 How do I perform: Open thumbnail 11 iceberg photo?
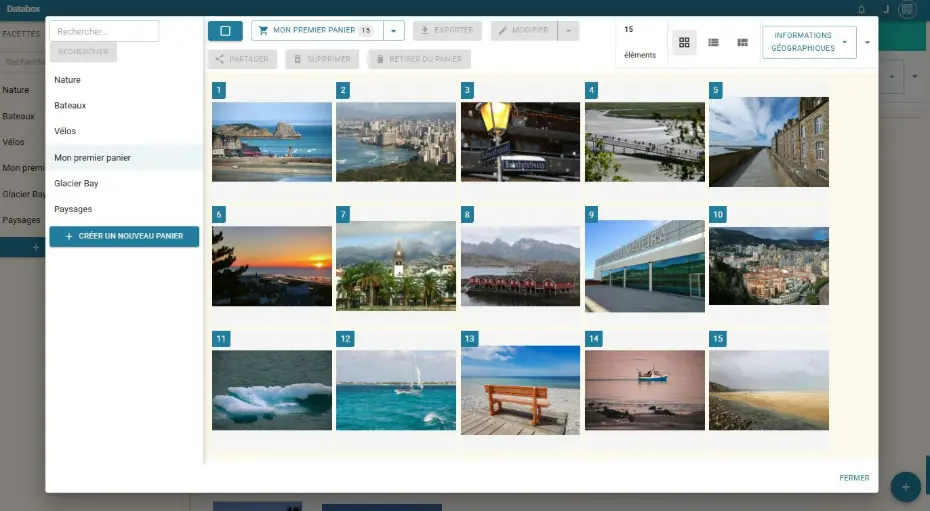tap(272, 390)
